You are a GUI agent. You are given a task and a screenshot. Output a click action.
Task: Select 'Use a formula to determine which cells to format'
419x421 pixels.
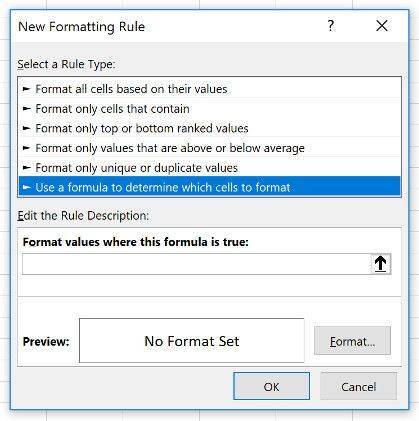210,187
